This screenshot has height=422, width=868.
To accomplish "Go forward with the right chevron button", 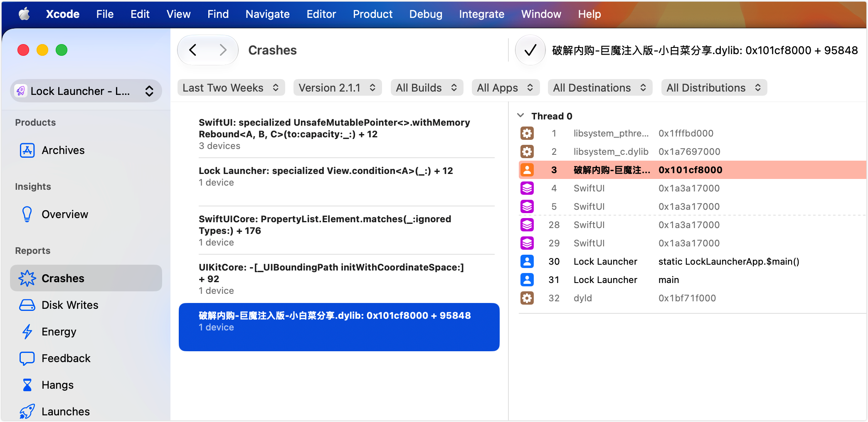I will (x=223, y=50).
